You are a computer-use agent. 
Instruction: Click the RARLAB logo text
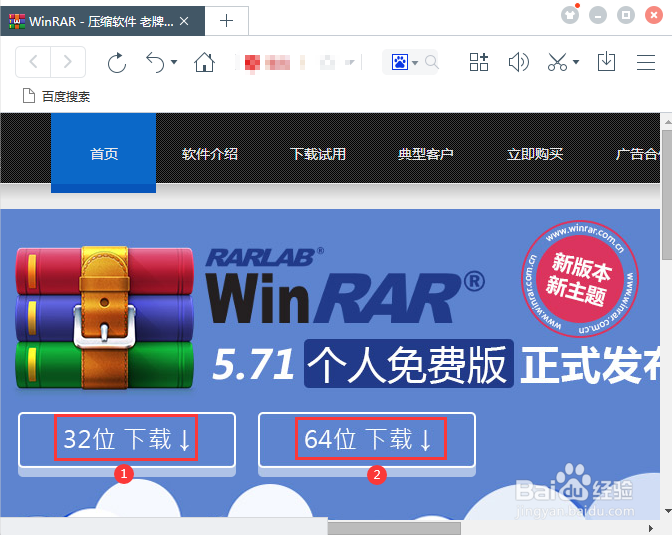[264, 257]
